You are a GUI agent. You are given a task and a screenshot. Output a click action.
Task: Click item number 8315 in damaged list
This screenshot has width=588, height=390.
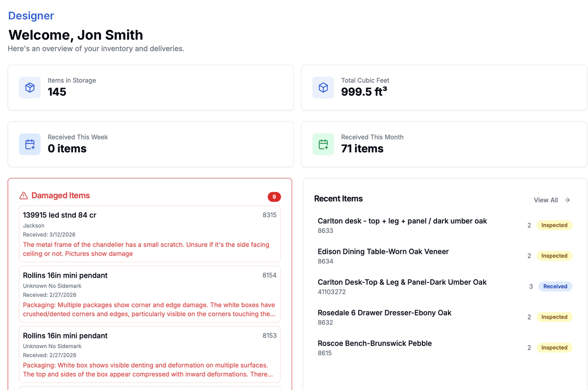click(269, 215)
